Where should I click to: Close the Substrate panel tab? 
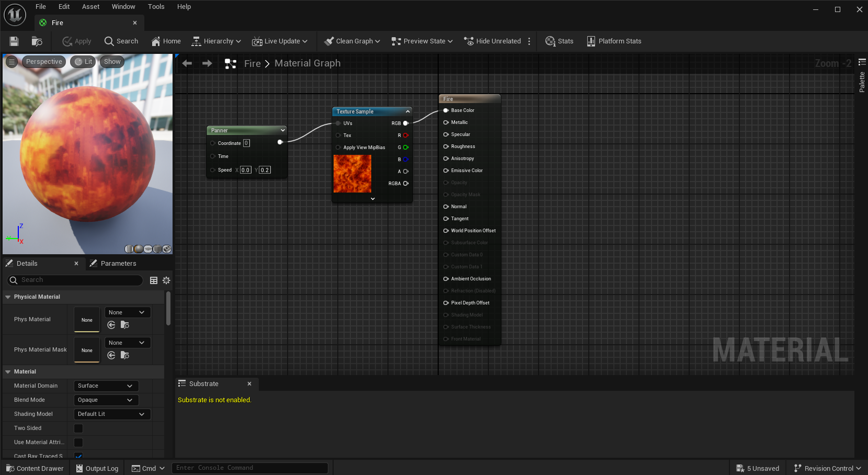[x=249, y=384]
